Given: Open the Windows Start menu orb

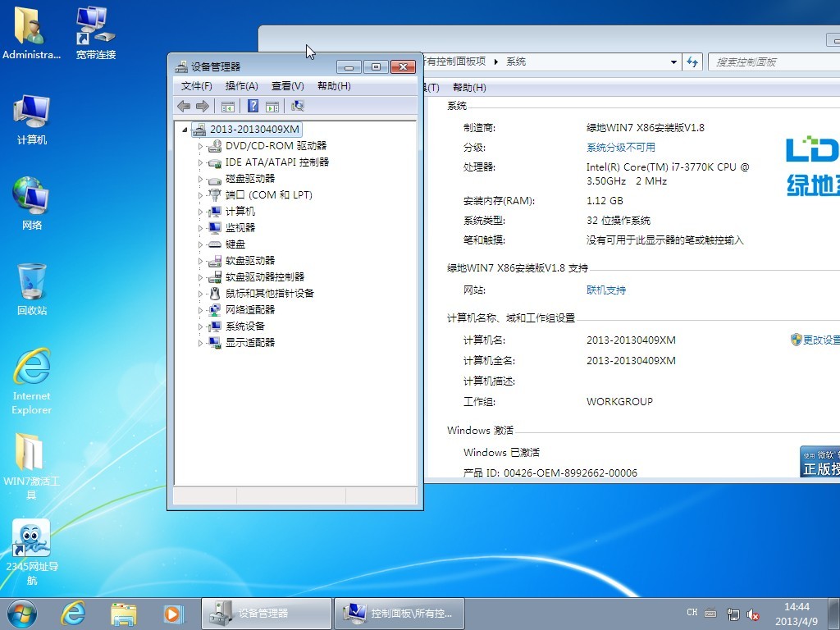Looking at the screenshot, I should click(22, 614).
